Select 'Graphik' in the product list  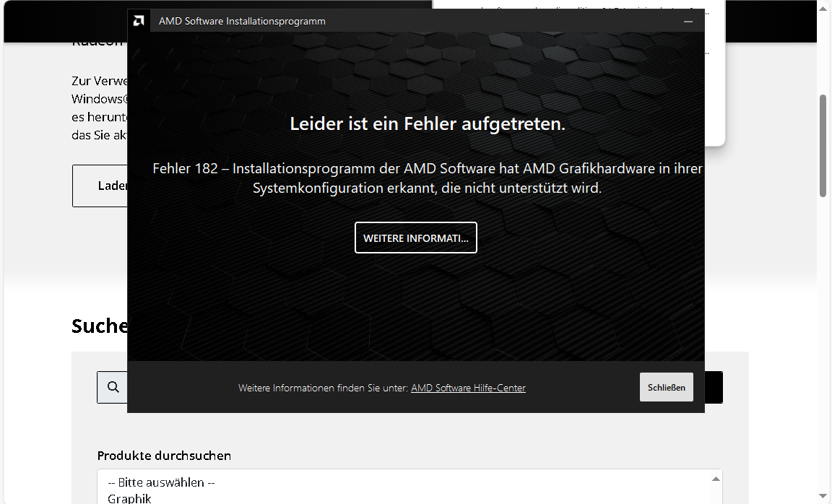129,498
